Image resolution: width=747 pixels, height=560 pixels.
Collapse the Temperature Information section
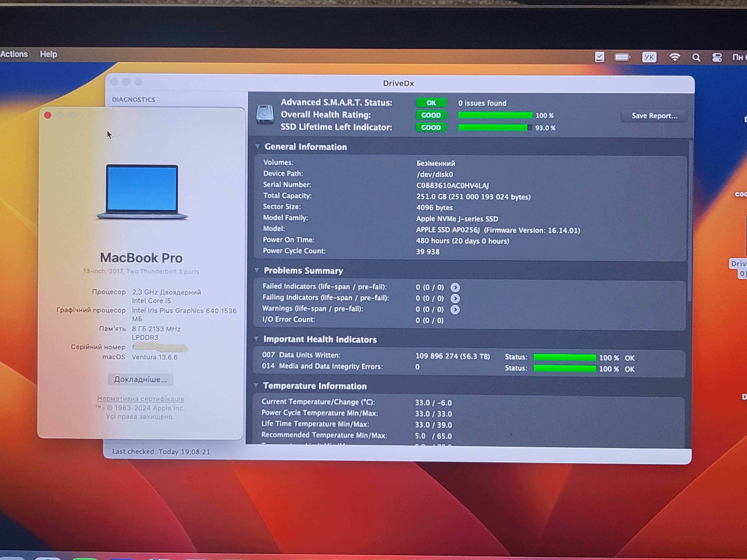256,385
